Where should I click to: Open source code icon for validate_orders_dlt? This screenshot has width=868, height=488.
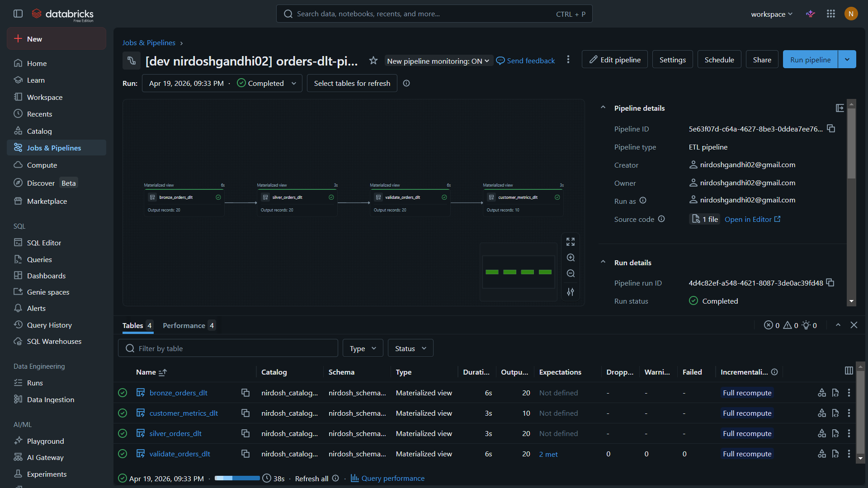835,454
